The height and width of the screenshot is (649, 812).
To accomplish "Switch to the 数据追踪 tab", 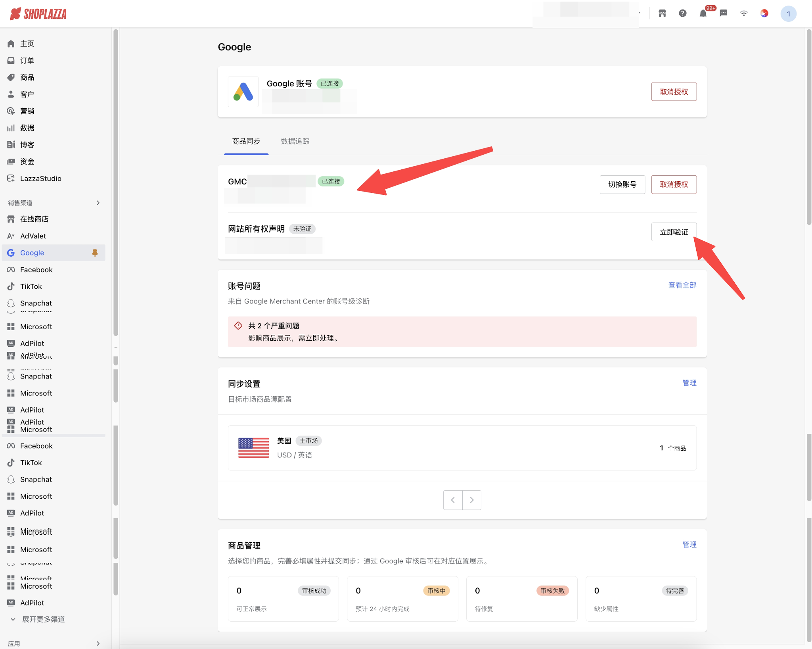I will click(x=295, y=141).
